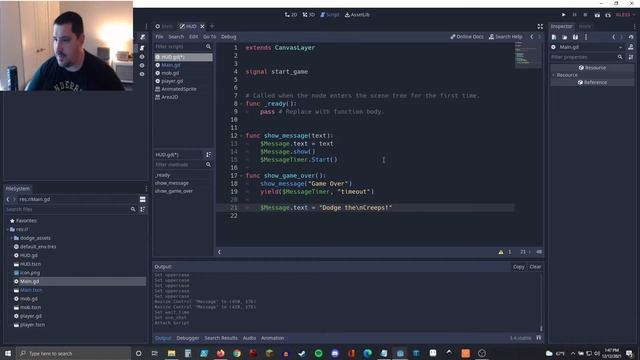The image size is (640, 360).
Task: Clear the output log
Action: (x=535, y=267)
